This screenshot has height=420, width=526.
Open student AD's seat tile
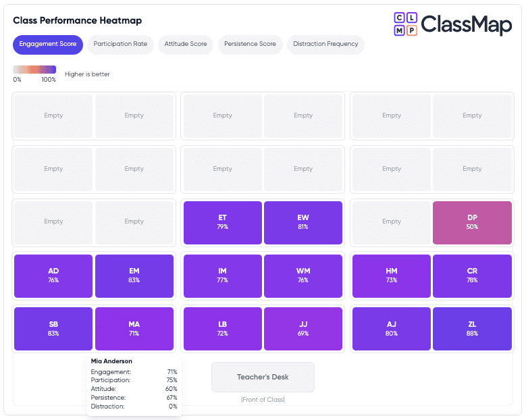point(53,275)
